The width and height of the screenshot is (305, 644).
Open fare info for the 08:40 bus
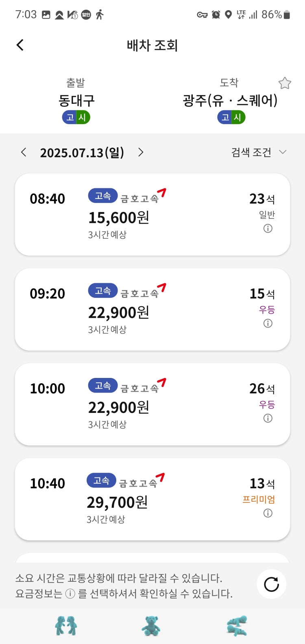[x=268, y=228]
